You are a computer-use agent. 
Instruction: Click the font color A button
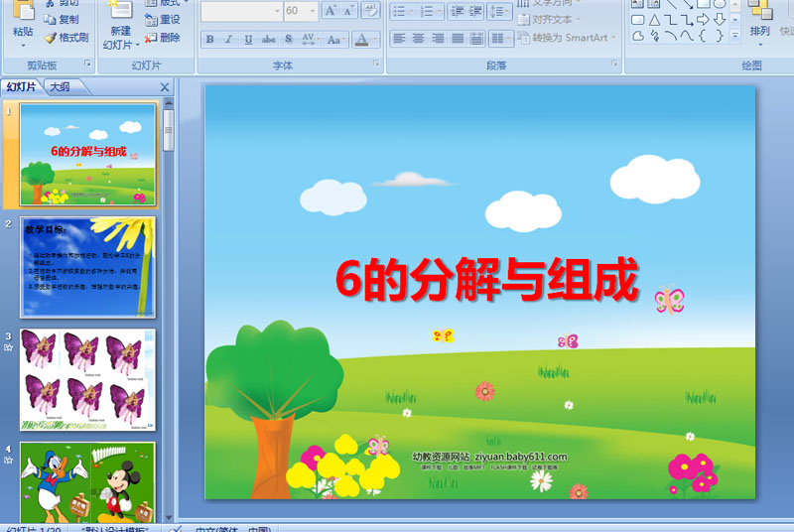coord(361,39)
